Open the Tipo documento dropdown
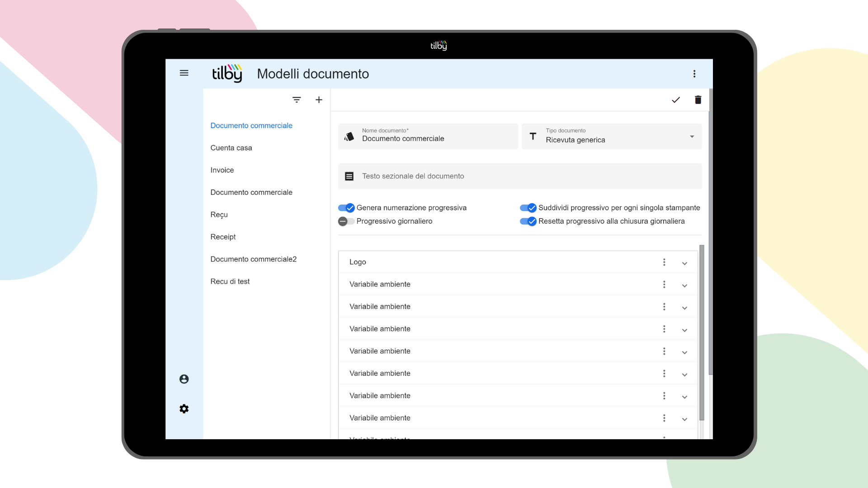868x488 pixels. [691, 136]
